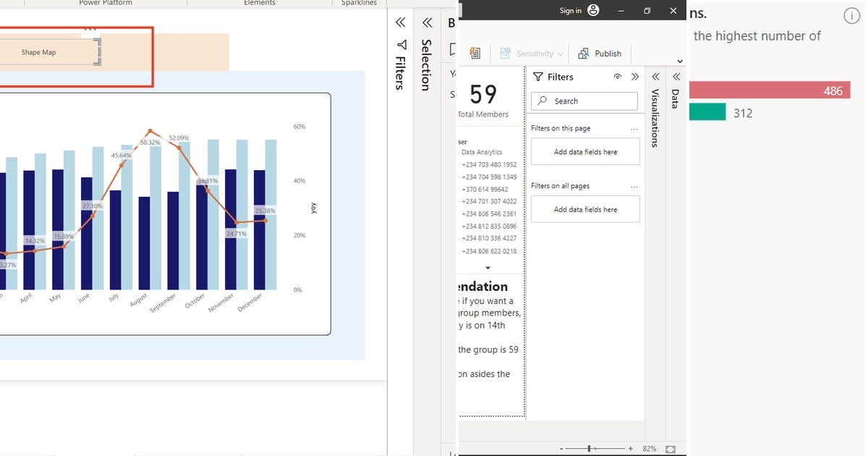Click the Filters Search input field

pos(584,101)
